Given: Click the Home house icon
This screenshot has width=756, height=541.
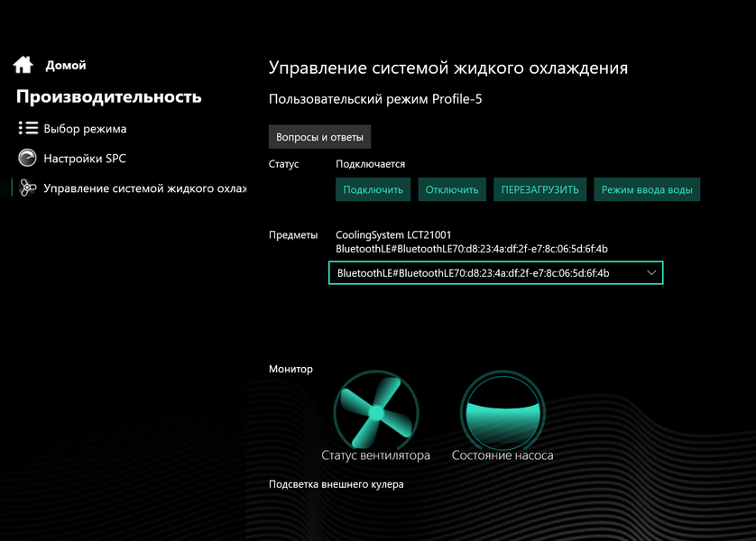Looking at the screenshot, I should tap(23, 65).
